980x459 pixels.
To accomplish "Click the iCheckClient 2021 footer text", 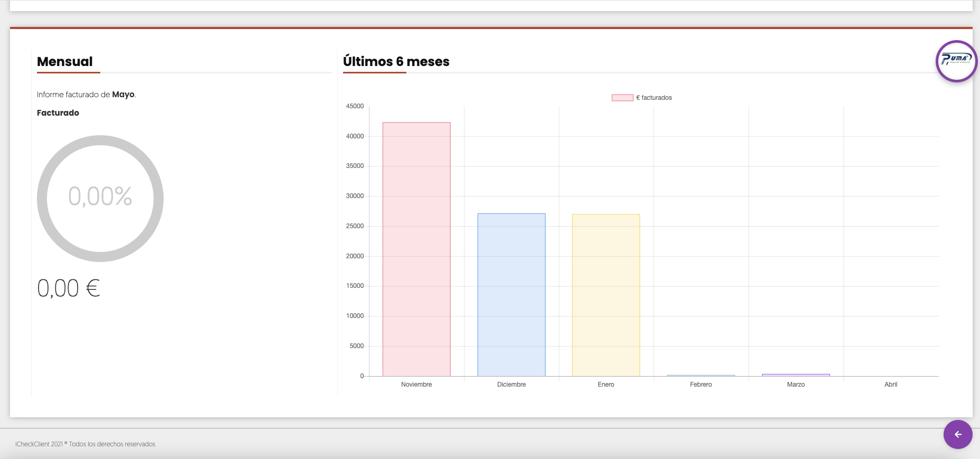I will tap(85, 444).
